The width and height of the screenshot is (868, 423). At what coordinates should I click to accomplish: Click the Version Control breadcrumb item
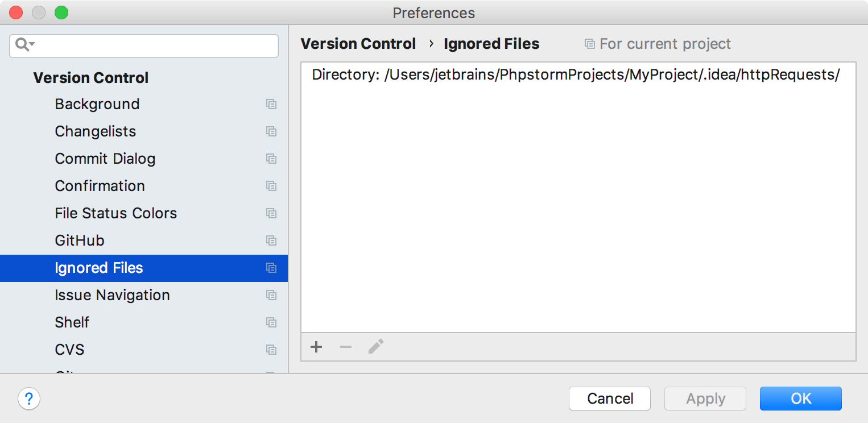coord(358,43)
